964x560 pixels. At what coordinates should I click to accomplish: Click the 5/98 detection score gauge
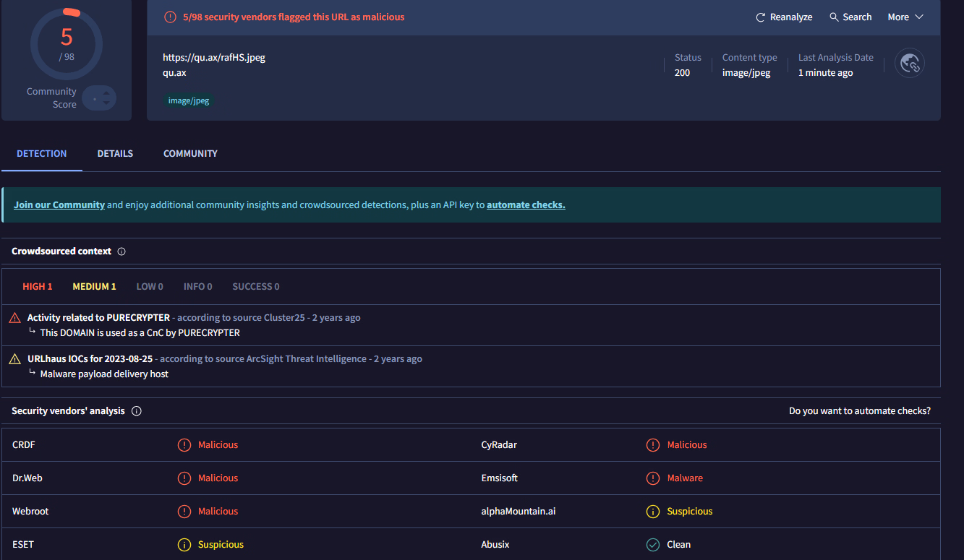coord(67,43)
